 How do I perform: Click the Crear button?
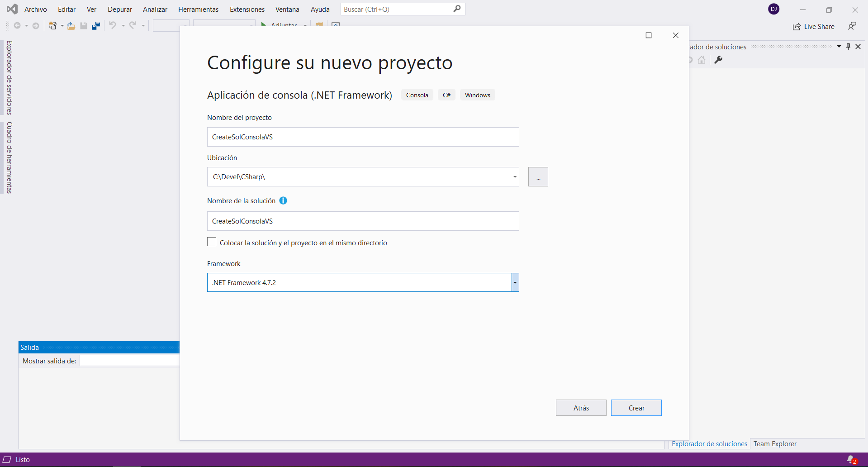coord(636,408)
